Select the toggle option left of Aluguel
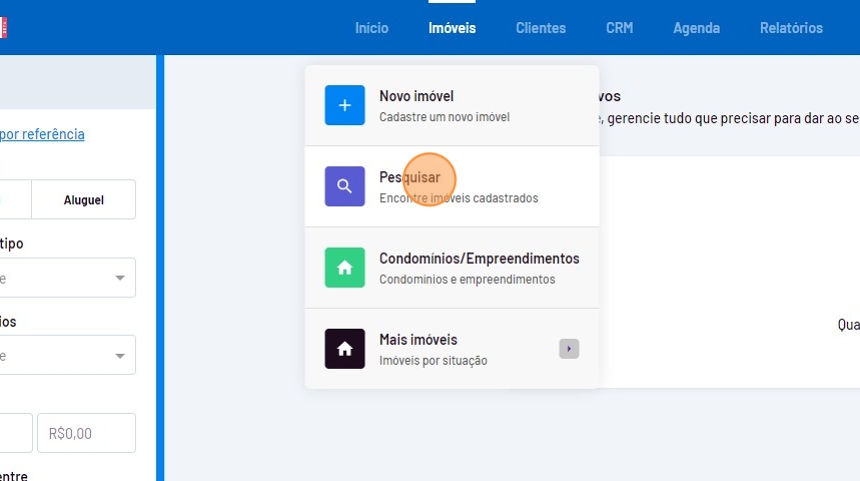This screenshot has height=481, width=860. coord(14,200)
